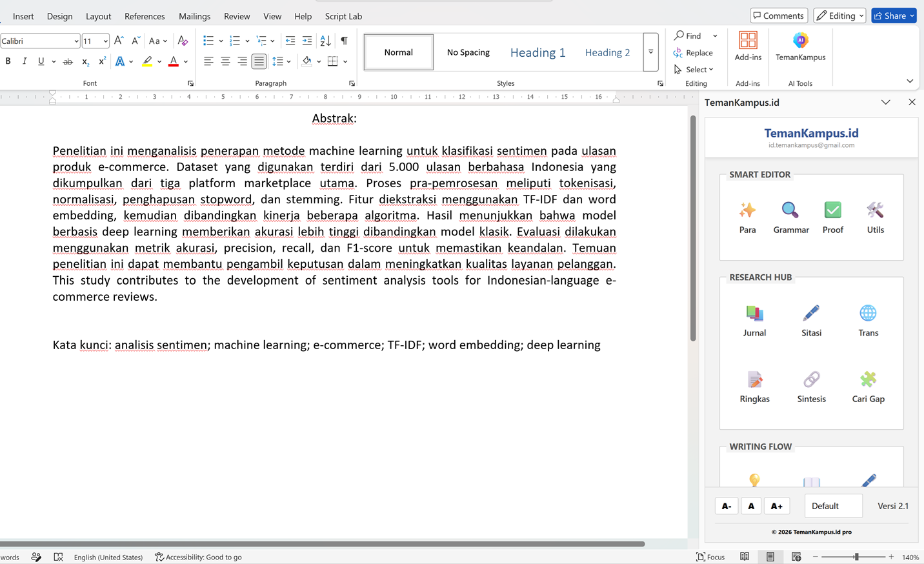Click the Comments button

coord(779,15)
